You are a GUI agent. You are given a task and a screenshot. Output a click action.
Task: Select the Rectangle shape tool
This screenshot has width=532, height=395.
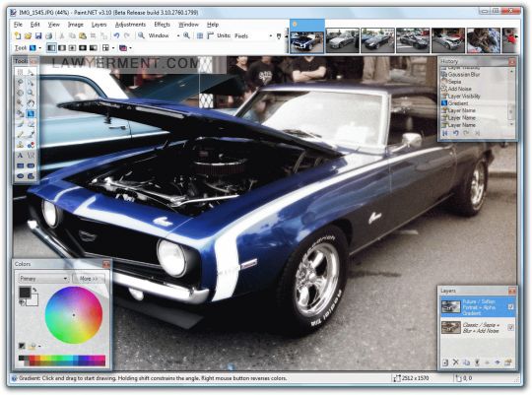[x=20, y=165]
